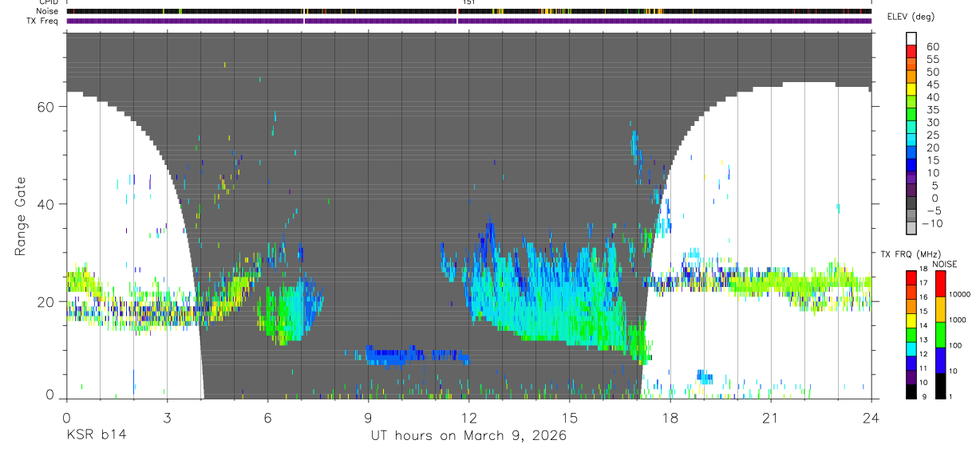Viewport: 980px width, 452px height.
Task: Select the "TX FRQ (MHz)" legend title
Action: click(905, 254)
